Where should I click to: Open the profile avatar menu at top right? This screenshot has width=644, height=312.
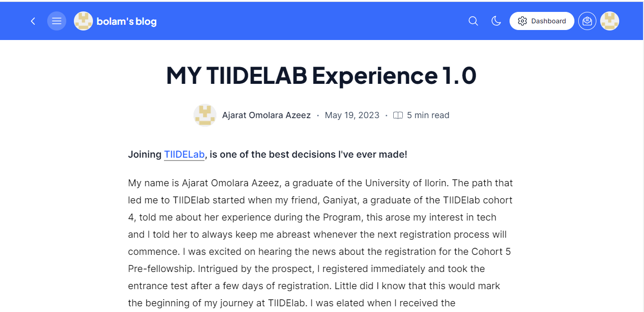[x=610, y=21]
